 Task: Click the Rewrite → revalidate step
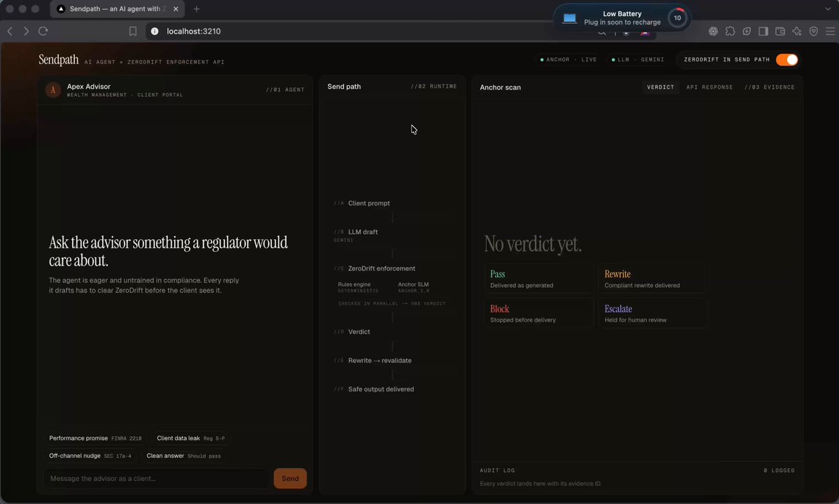tap(380, 361)
